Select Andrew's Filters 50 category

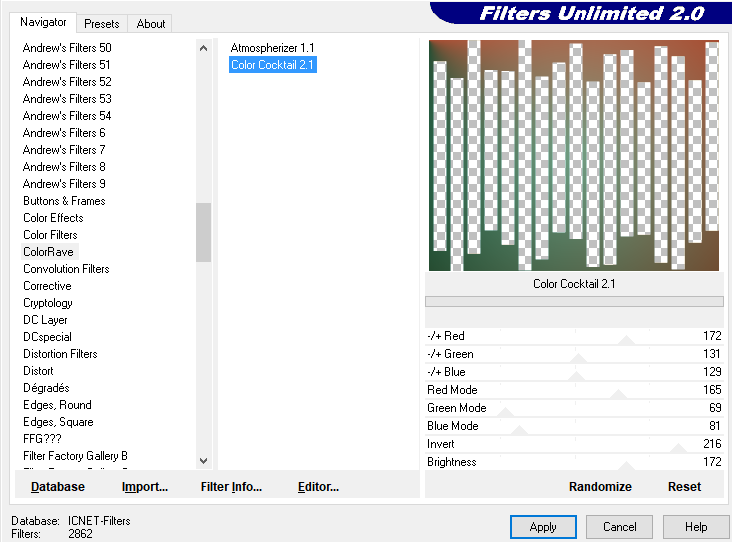click(x=67, y=48)
